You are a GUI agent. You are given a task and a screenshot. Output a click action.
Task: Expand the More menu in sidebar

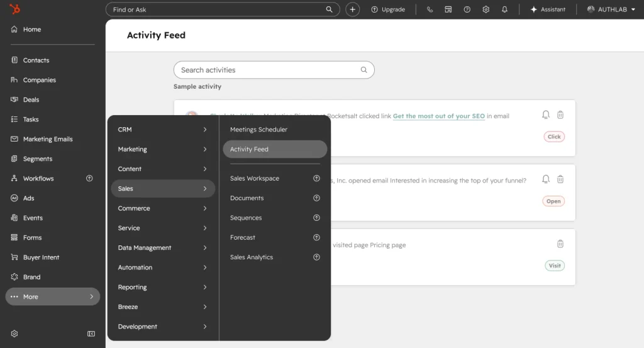[53, 296]
